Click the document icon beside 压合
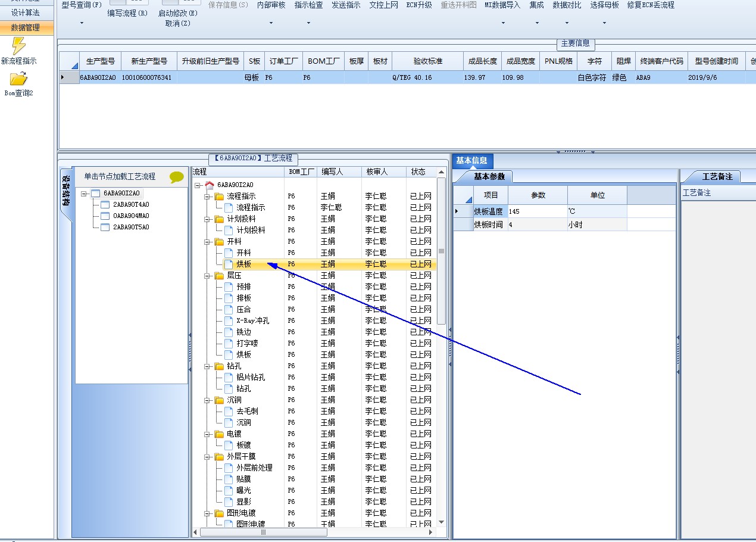The image size is (756, 542). point(229,310)
